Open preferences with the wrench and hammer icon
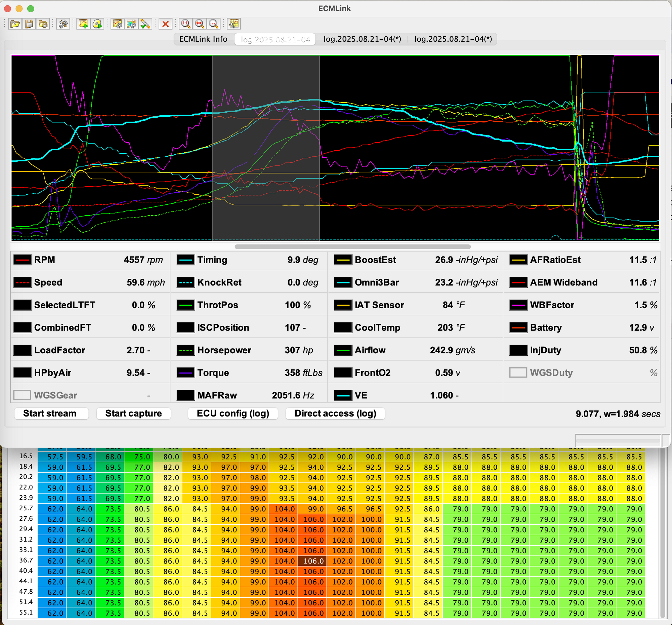 pyautogui.click(x=63, y=24)
